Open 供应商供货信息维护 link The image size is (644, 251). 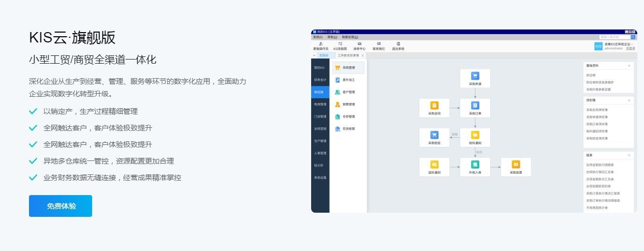click(600, 82)
